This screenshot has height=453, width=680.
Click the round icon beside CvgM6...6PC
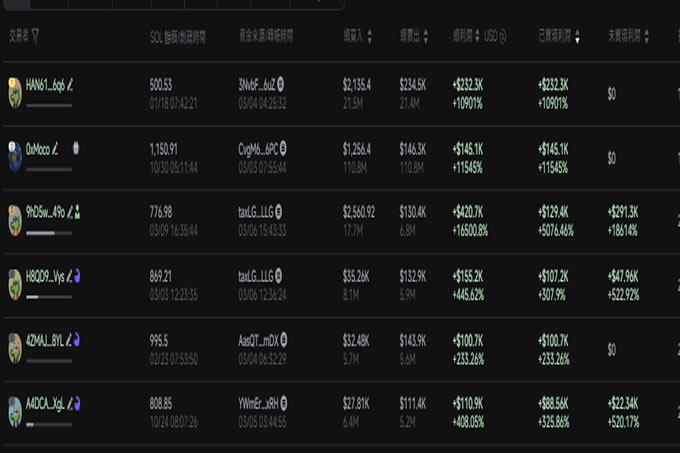click(x=283, y=148)
